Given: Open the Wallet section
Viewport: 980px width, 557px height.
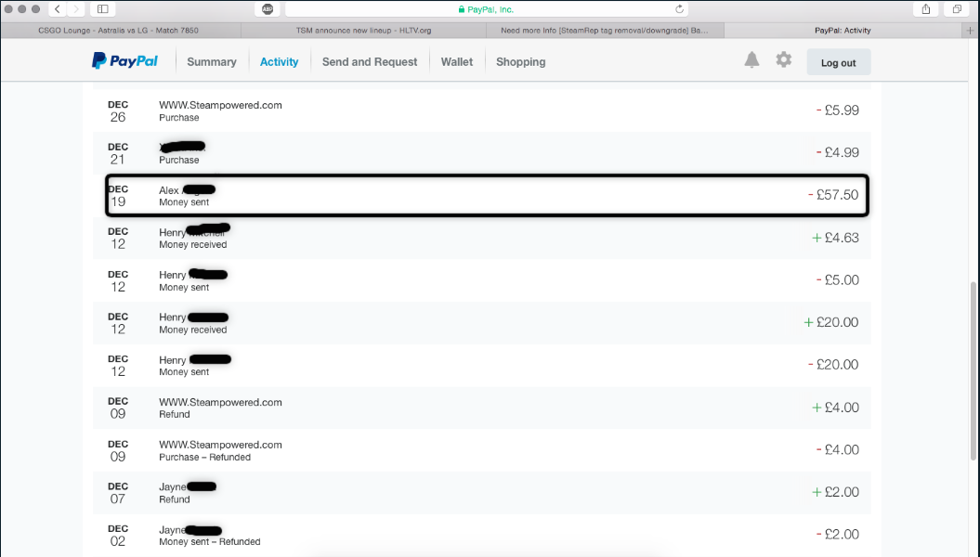Looking at the screenshot, I should [457, 62].
